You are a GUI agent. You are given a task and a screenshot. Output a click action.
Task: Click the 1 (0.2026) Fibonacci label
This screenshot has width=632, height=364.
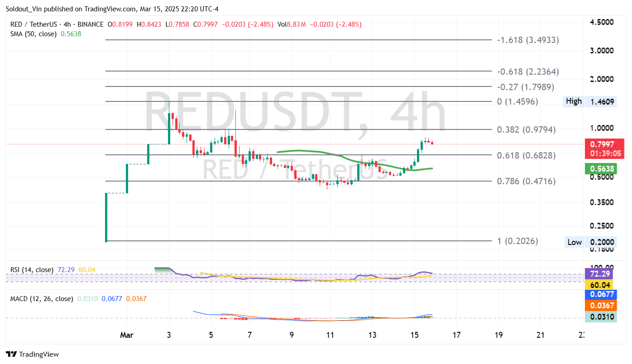[517, 241]
